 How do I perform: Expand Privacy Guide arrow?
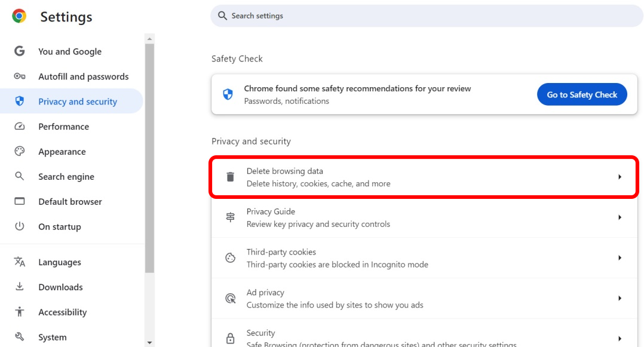[620, 217]
